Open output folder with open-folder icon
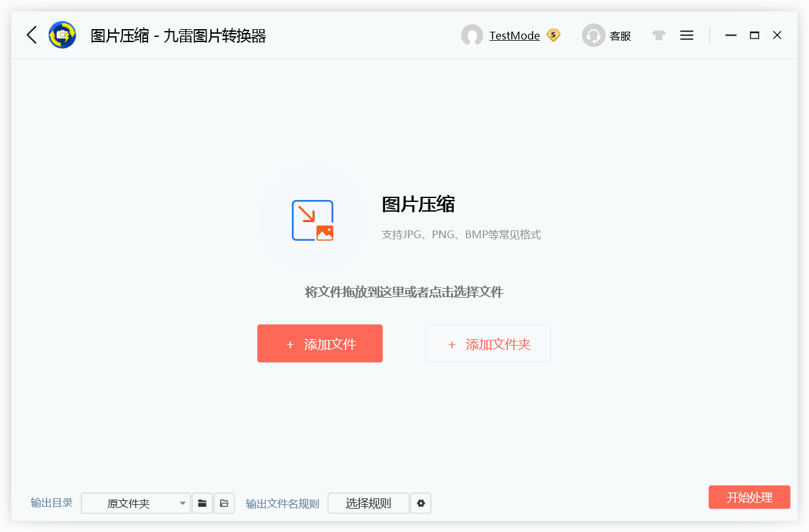 [224, 503]
